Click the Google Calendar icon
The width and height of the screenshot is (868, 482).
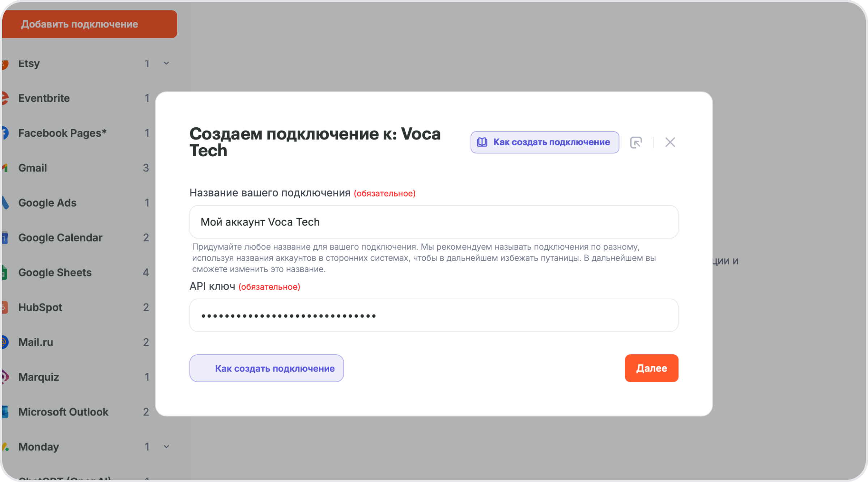5,238
